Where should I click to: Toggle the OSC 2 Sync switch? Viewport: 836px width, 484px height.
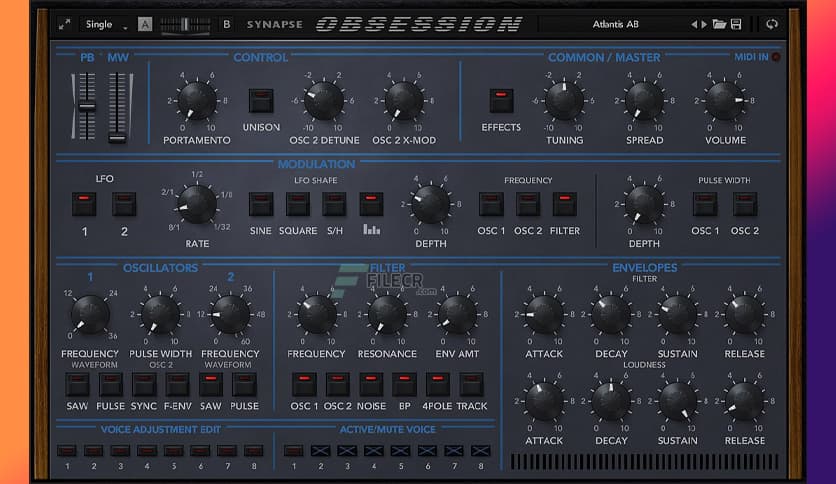click(144, 384)
